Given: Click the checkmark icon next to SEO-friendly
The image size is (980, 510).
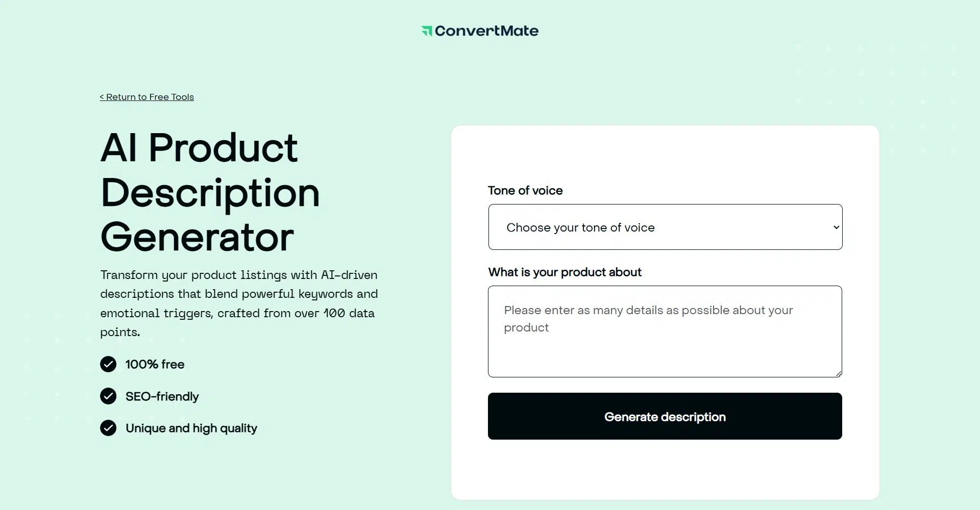Looking at the screenshot, I should click(x=108, y=396).
